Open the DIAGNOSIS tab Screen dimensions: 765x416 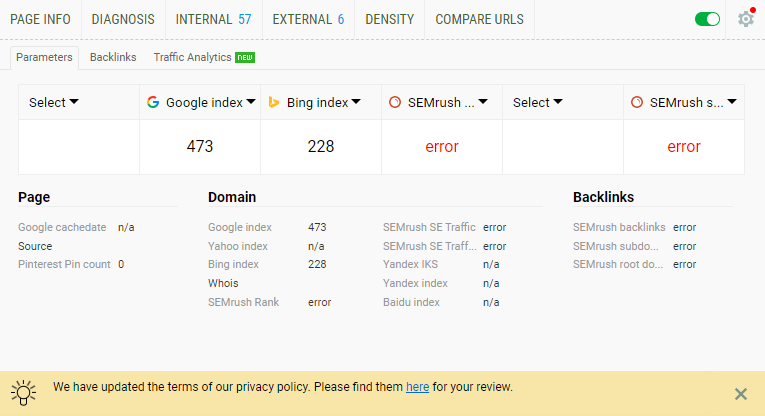pyautogui.click(x=123, y=20)
